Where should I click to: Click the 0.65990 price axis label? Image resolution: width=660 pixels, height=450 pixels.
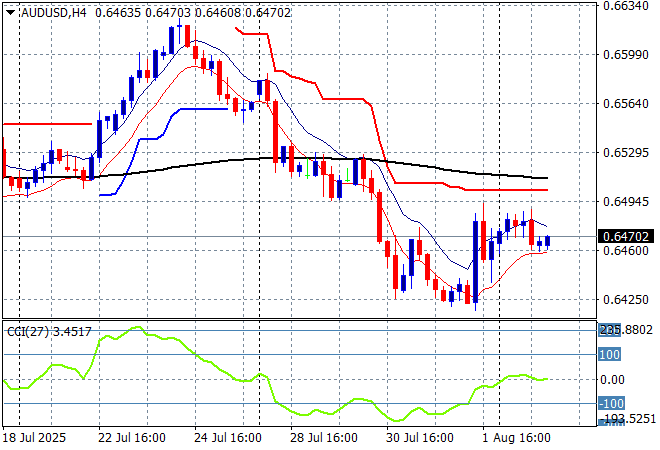pyautogui.click(x=626, y=55)
